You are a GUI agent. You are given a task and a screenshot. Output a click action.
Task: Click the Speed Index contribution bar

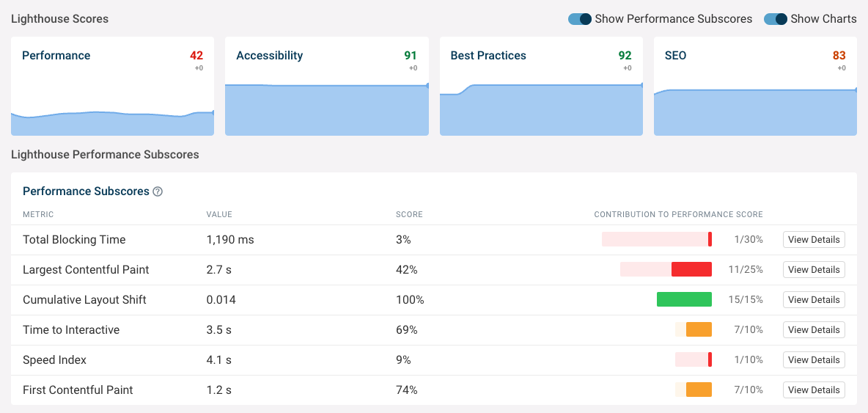[694, 359]
